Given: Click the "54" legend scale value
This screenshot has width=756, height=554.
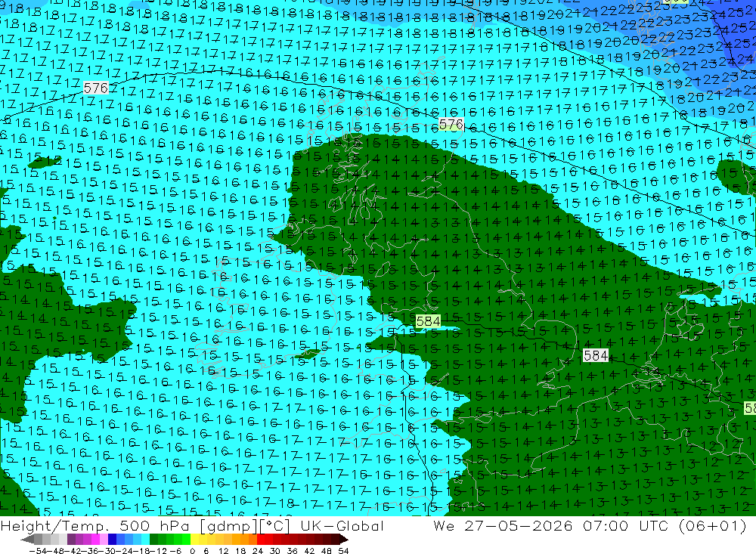Looking at the screenshot, I should [343, 551].
